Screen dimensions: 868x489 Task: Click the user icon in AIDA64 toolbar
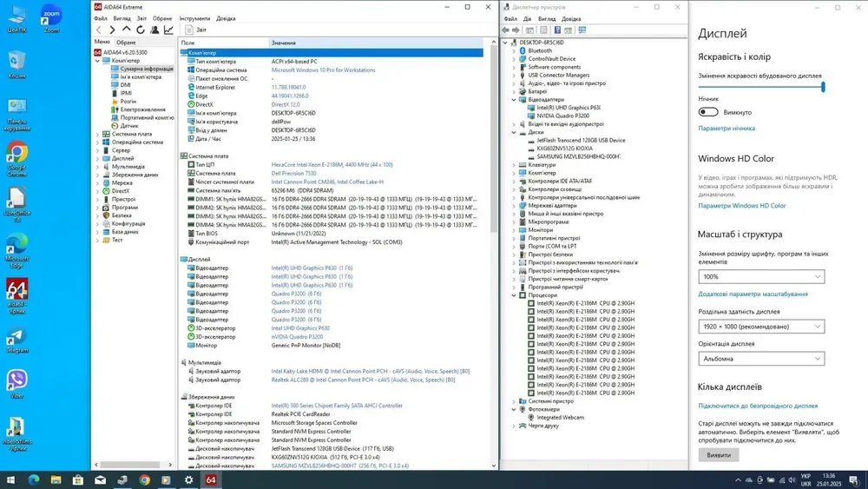point(155,30)
